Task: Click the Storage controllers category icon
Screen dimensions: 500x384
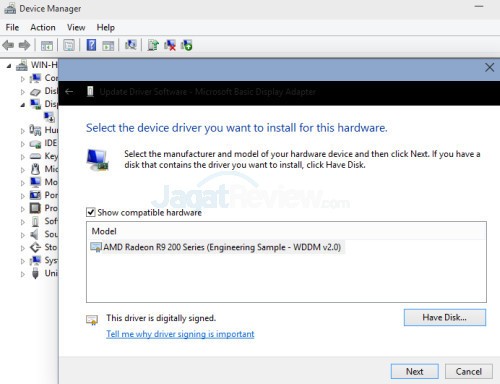Action: click(35, 247)
